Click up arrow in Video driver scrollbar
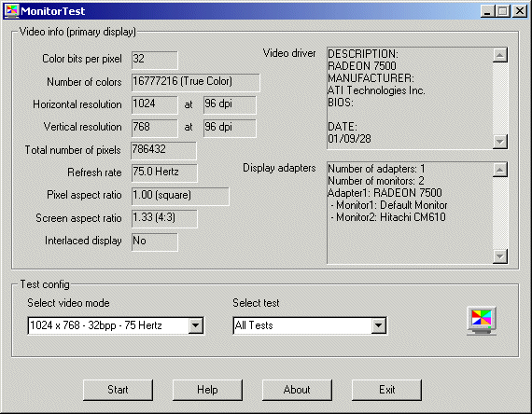 [x=499, y=55]
